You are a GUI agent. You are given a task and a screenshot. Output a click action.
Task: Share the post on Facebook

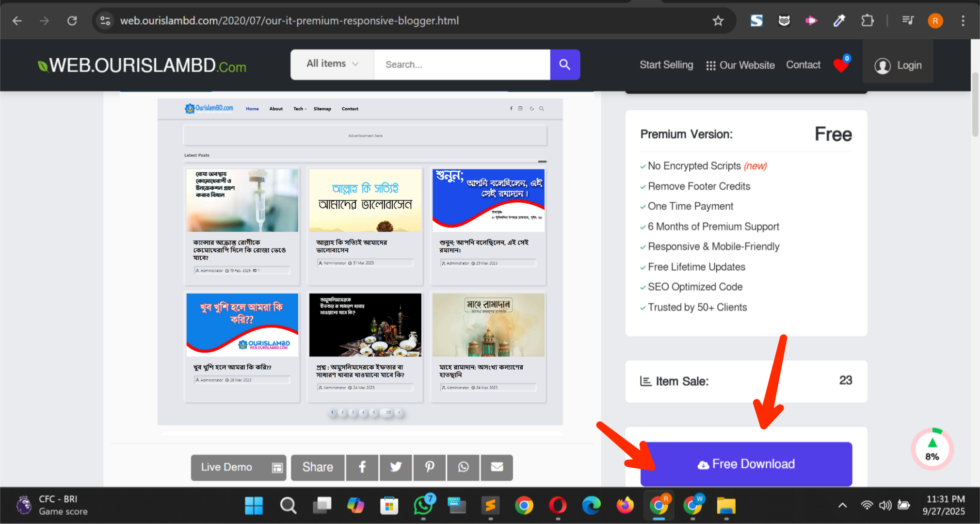[362, 467]
